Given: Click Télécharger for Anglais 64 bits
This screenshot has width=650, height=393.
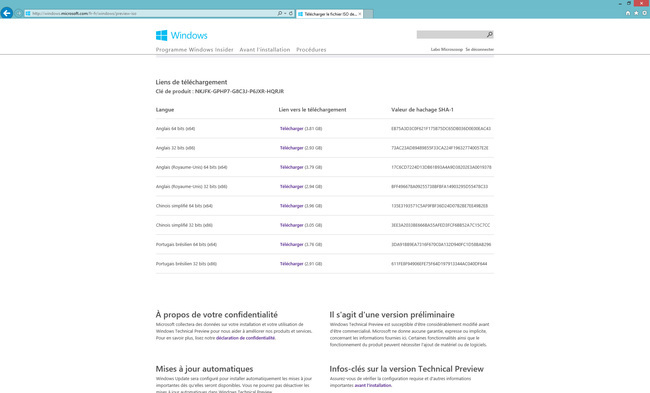Looking at the screenshot, I should (291, 129).
